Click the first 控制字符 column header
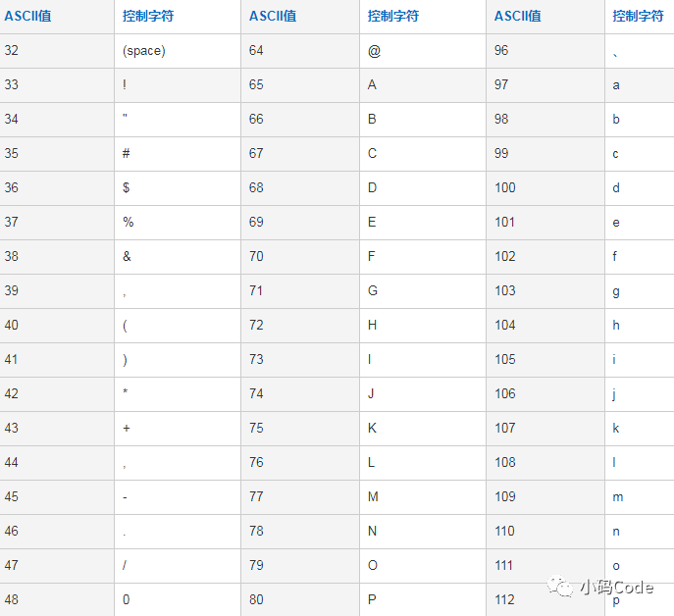Image resolution: width=674 pixels, height=616 pixels. coord(148,16)
